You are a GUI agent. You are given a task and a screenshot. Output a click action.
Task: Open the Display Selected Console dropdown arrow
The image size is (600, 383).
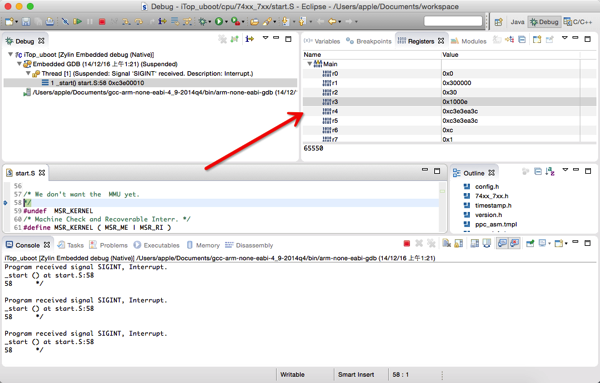(549, 244)
